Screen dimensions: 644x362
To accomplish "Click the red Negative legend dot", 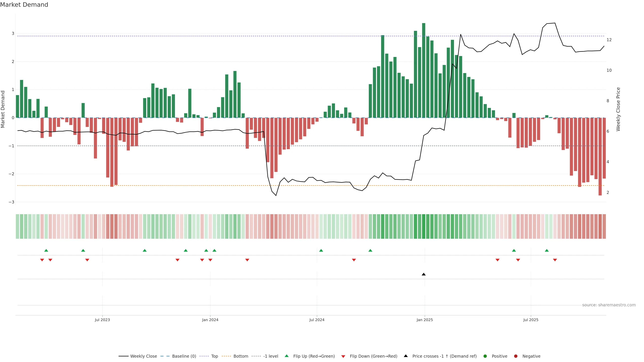I will click(x=516, y=356).
